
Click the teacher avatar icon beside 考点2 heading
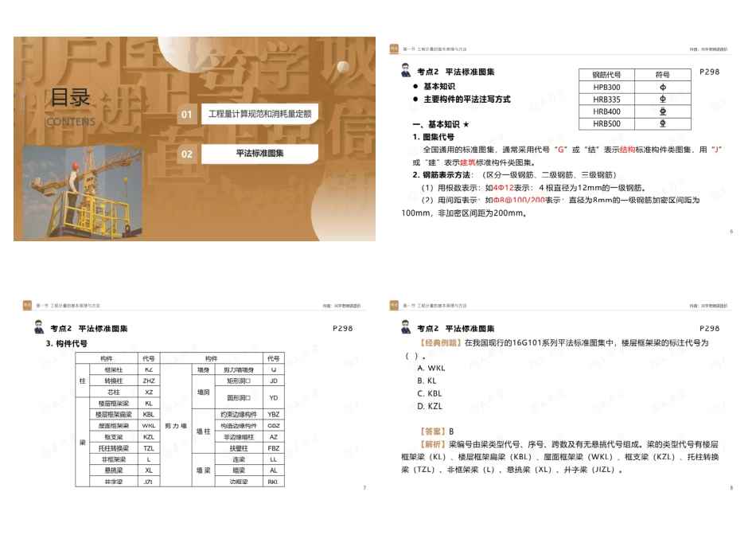coord(404,70)
